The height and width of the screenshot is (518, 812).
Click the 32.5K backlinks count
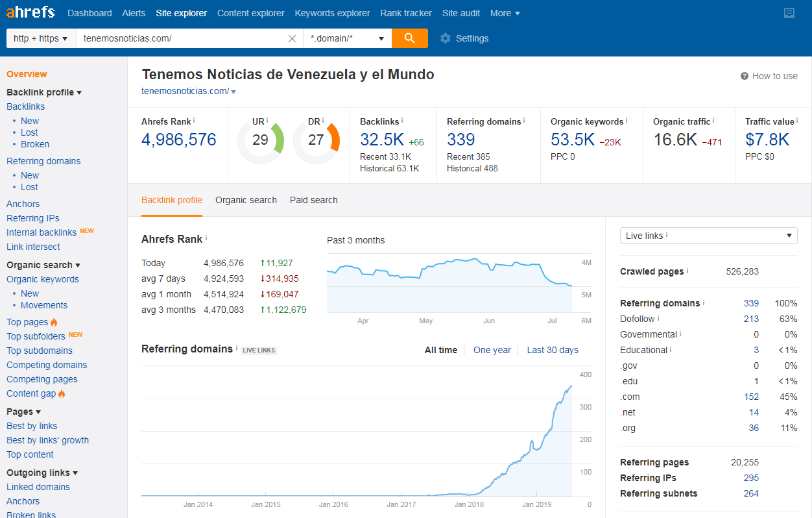[382, 140]
